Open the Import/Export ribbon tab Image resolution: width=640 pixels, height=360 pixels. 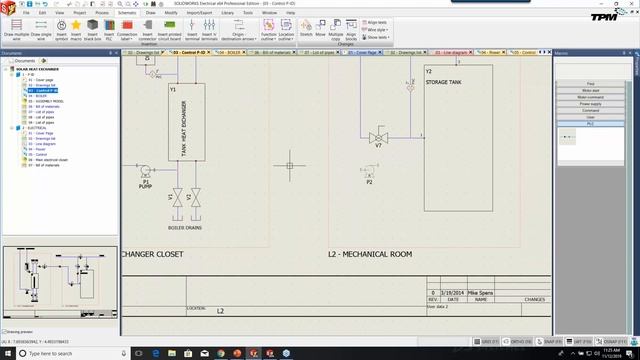[x=199, y=13]
